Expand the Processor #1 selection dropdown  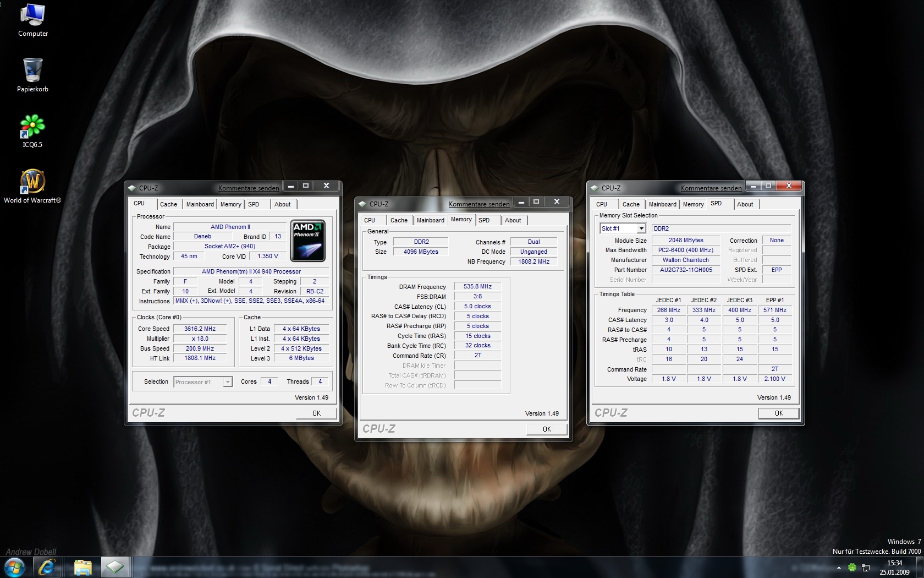[x=228, y=382]
